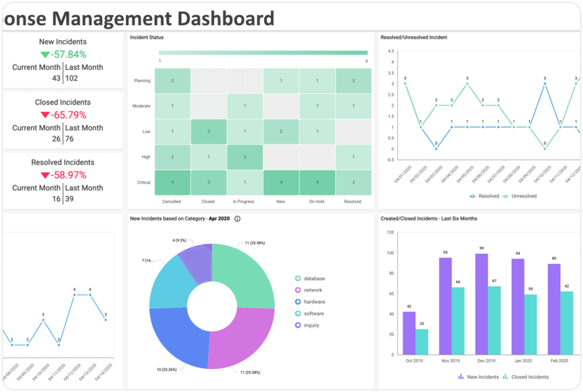Click the Dec 2019 New Incidents bar
This screenshot has width=583, height=392.
(481, 304)
